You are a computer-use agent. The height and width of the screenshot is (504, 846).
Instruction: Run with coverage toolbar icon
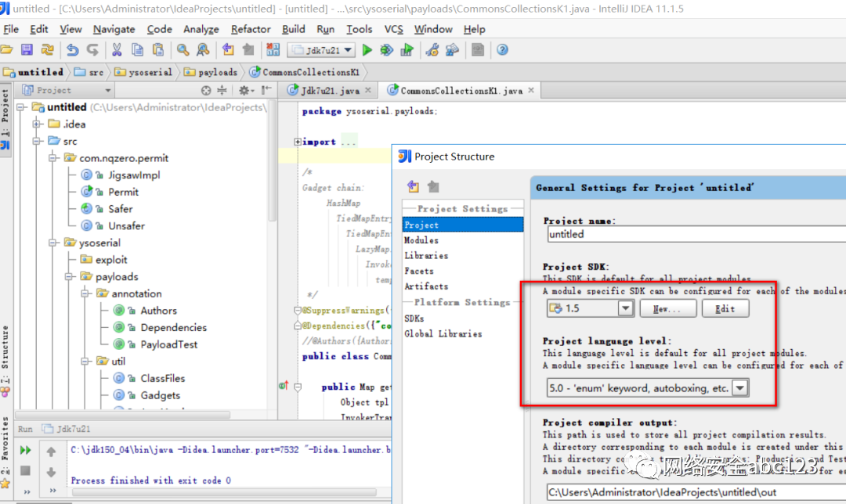coord(407,50)
